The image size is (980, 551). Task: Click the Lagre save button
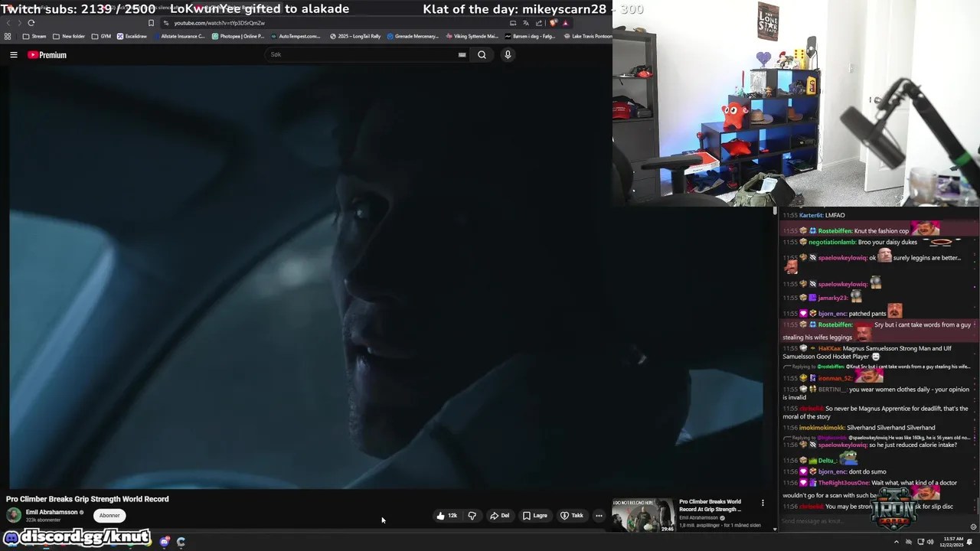click(535, 516)
